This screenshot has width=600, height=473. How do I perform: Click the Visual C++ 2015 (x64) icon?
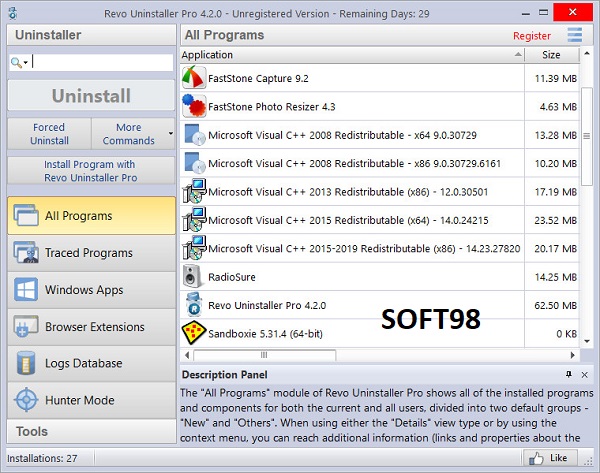point(194,220)
